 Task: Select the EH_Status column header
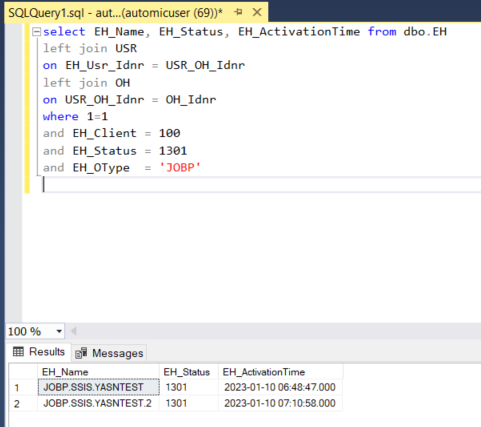(x=189, y=372)
